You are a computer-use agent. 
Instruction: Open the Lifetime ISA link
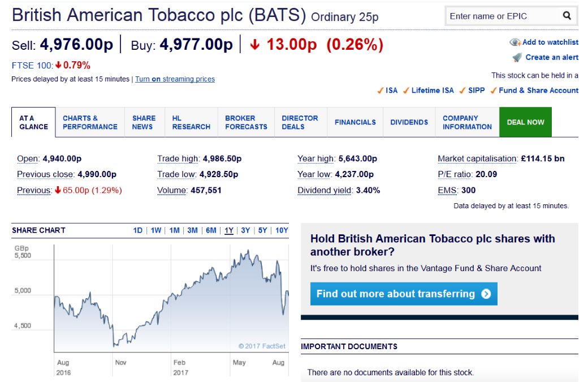coord(432,91)
